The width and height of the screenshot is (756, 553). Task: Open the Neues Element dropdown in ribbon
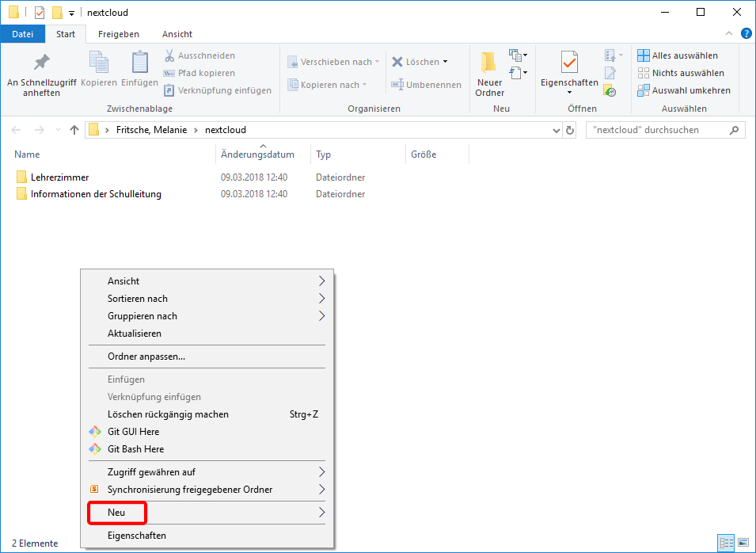(x=519, y=55)
